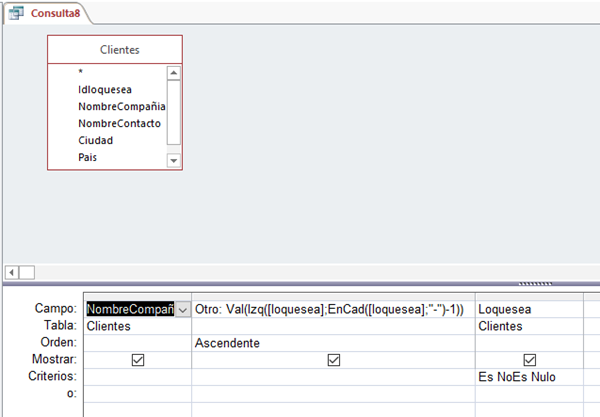Click the NombreCompañ Campo cell

pos(130,309)
